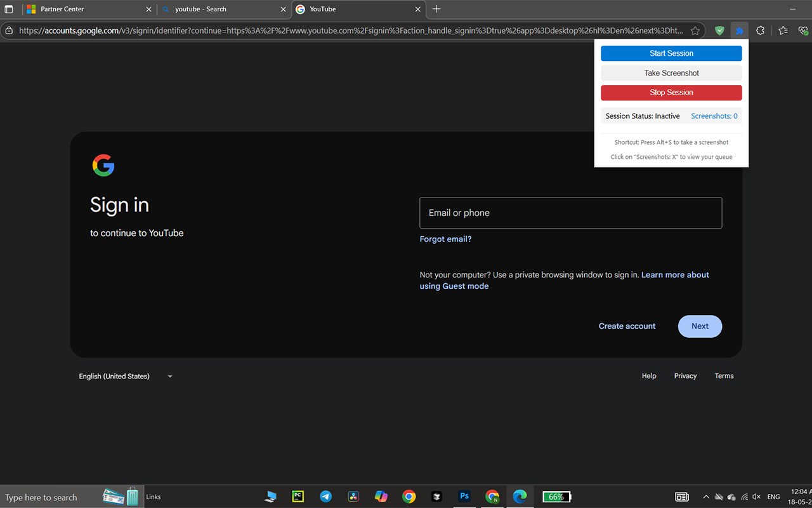
Task: Open the Favorites list icon
Action: pyautogui.click(x=783, y=30)
